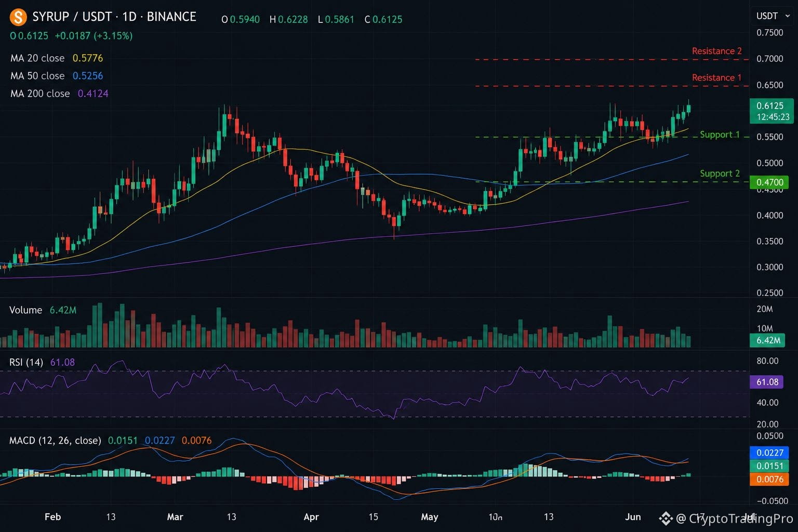
Task: Click the Mar label on the time axis
Action: 175,517
